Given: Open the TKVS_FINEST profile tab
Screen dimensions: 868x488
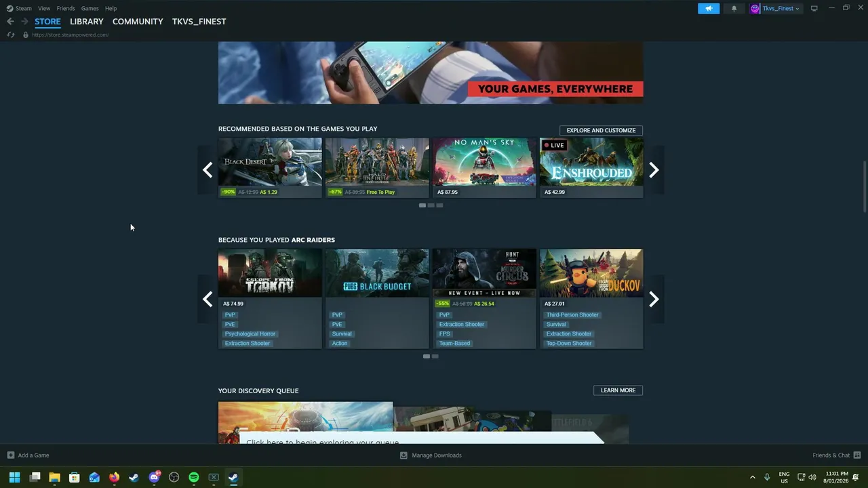Looking at the screenshot, I should pyautogui.click(x=199, y=22).
